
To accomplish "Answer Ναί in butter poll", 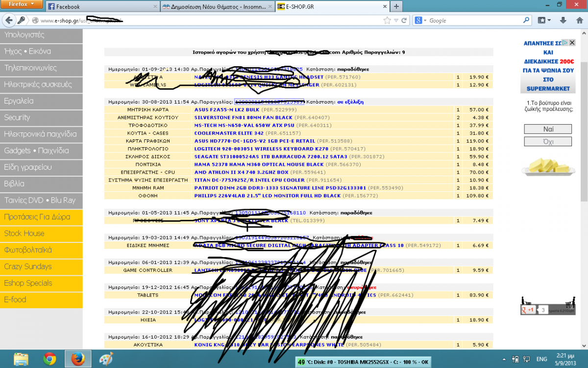I will pyautogui.click(x=548, y=129).
